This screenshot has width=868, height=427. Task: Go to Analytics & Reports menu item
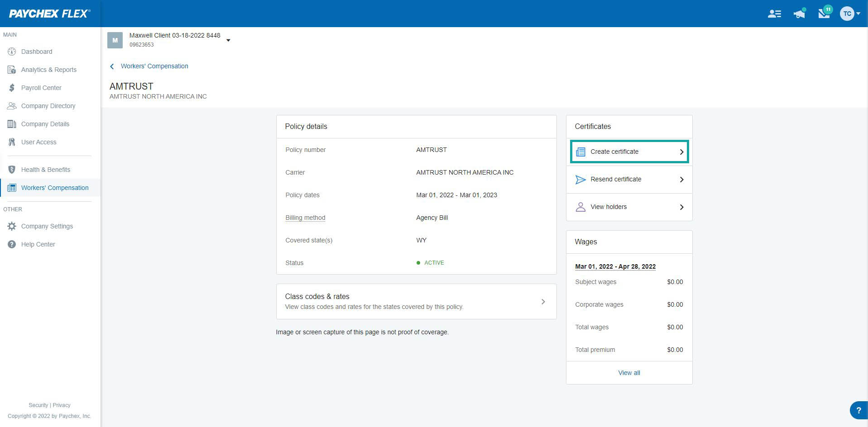point(49,70)
